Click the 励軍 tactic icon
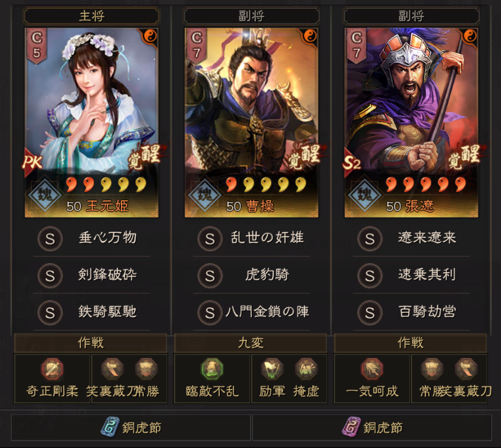Screen dimensions: 501x448 coord(272,369)
